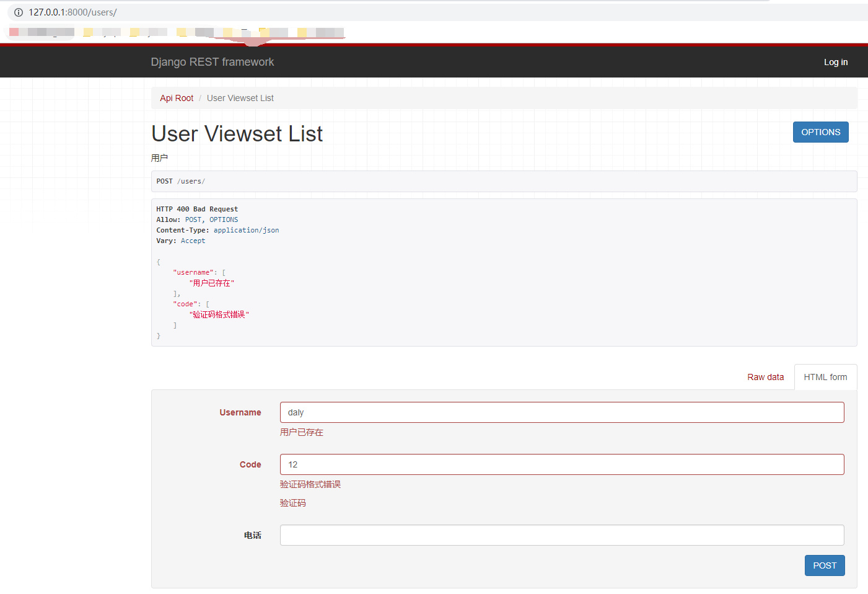
Task: Switch to the Raw data tab
Action: click(x=765, y=377)
